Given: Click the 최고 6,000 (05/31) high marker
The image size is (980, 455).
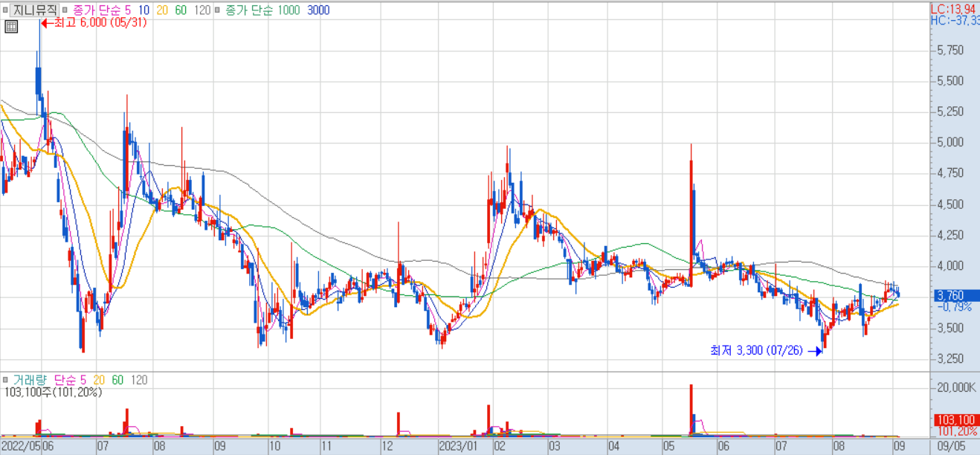Looking at the screenshot, I should click(x=94, y=22).
